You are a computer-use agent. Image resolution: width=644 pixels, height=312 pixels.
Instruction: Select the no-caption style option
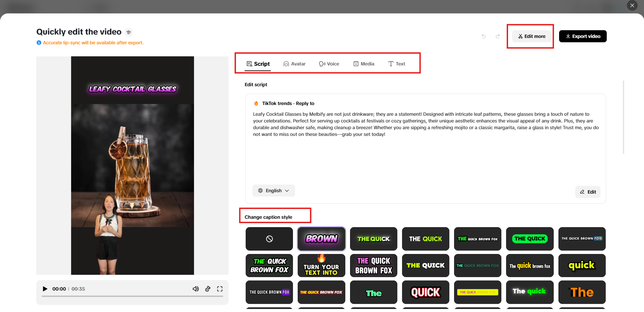click(269, 239)
